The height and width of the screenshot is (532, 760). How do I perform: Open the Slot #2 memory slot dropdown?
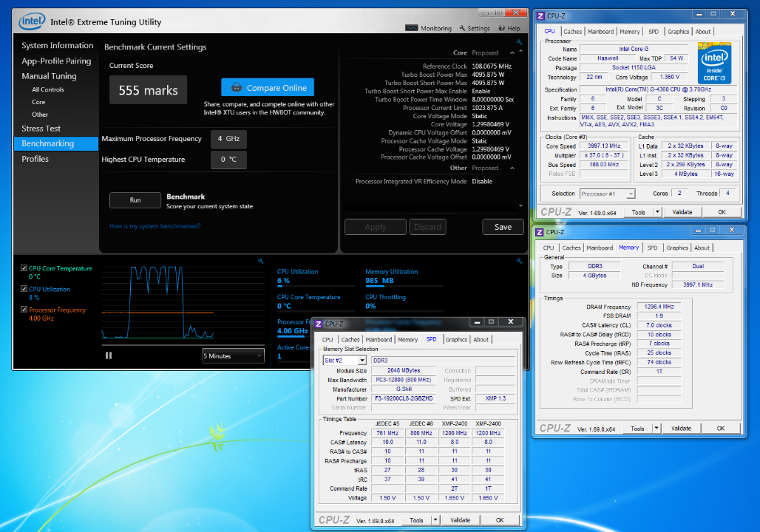(345, 361)
